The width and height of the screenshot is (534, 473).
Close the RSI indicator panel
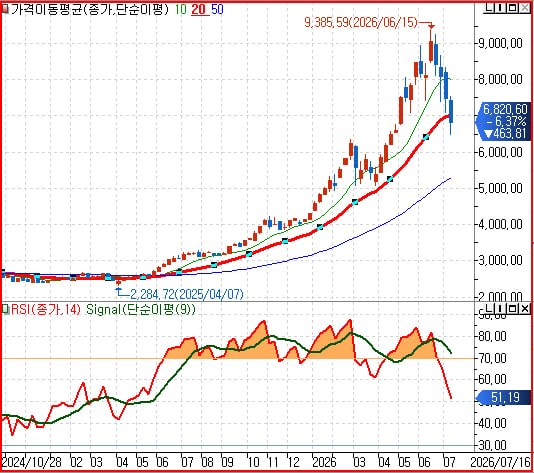click(525, 309)
